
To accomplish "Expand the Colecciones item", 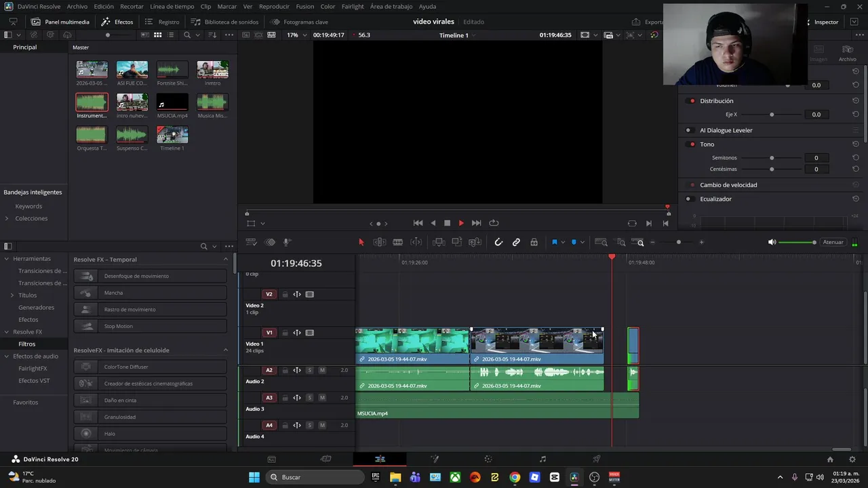I will tap(7, 218).
